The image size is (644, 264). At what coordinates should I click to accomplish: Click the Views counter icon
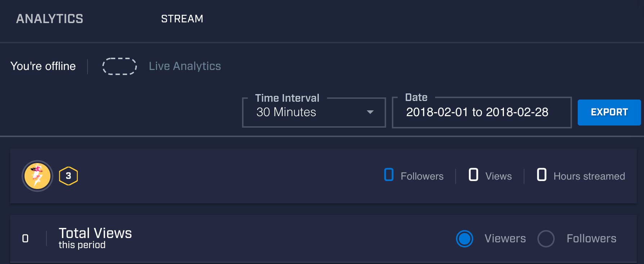click(473, 176)
